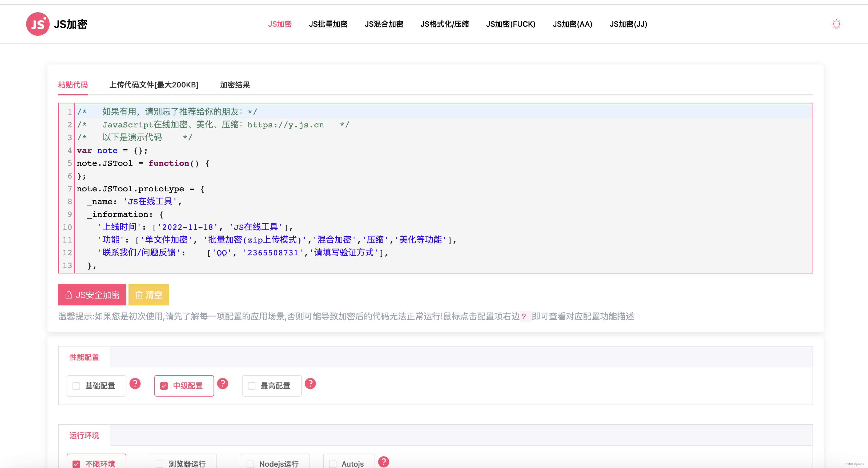Switch to the 上传代码文件[最大200KB] tab
868x468 pixels.
tap(154, 85)
